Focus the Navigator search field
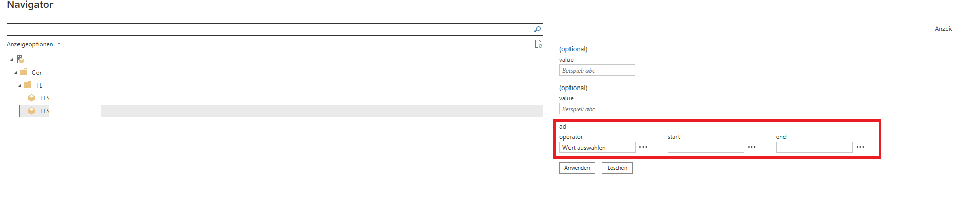Screen dimensions: 980x208 click(x=275, y=29)
